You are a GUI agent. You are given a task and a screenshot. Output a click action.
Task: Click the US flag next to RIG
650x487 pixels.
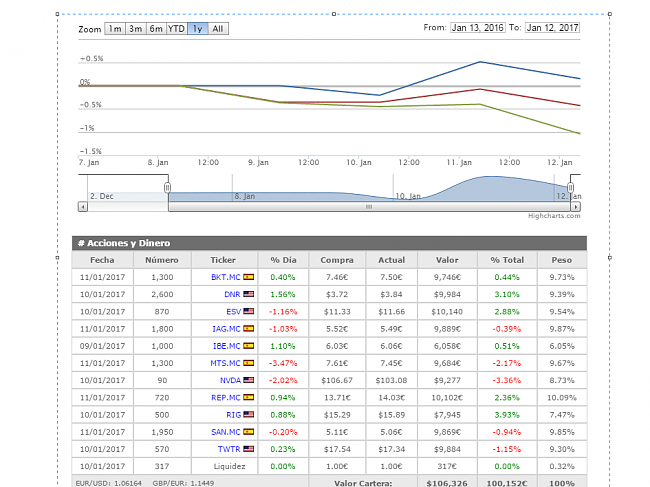[x=248, y=414]
